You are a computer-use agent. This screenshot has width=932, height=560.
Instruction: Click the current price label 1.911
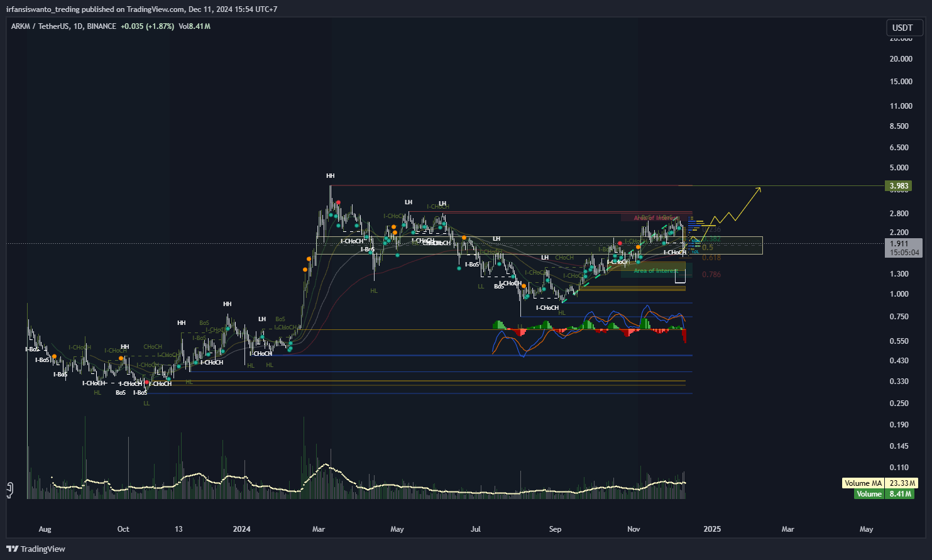[x=899, y=243]
